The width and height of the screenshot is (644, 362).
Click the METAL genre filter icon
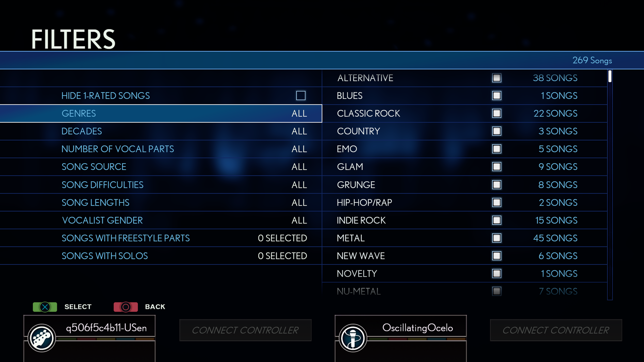[496, 238]
